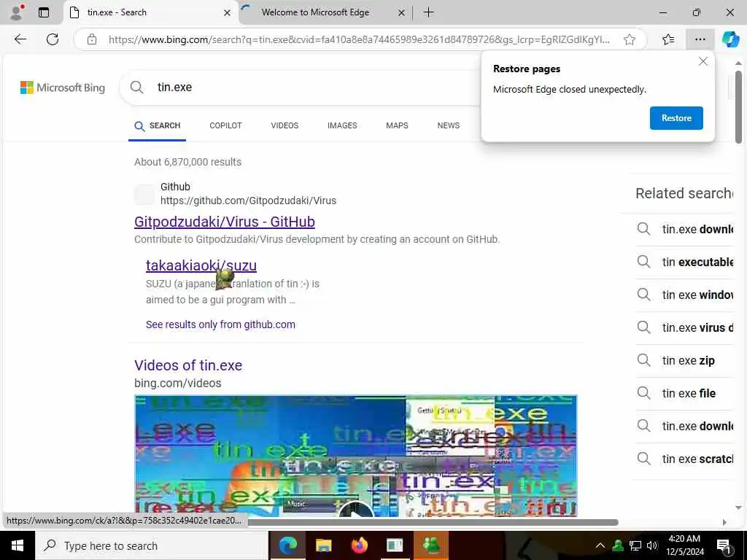Close the tin.exe - Search tab

tap(228, 13)
